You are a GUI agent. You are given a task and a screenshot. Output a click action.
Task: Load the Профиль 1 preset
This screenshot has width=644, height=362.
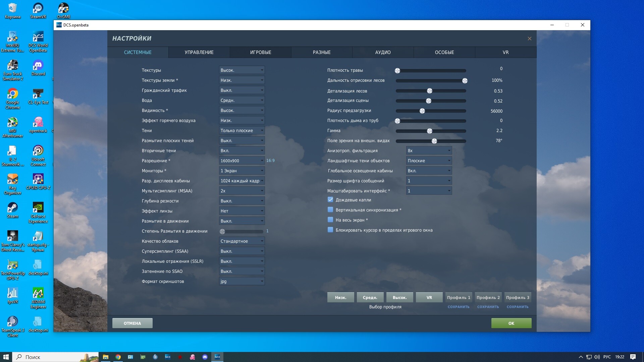tap(459, 297)
